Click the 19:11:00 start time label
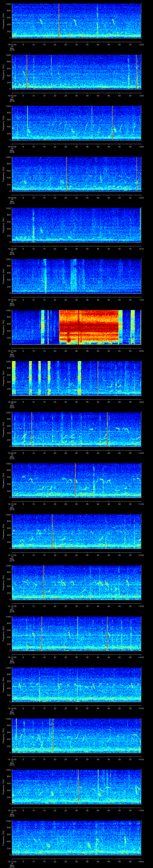The height and width of the screenshot is (868, 153). [12, 555]
